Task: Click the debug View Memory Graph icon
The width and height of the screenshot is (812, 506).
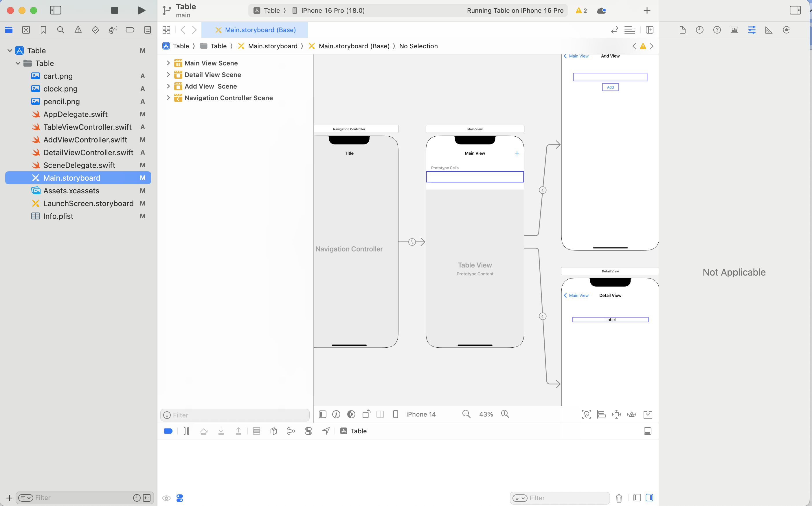Action: click(x=291, y=431)
